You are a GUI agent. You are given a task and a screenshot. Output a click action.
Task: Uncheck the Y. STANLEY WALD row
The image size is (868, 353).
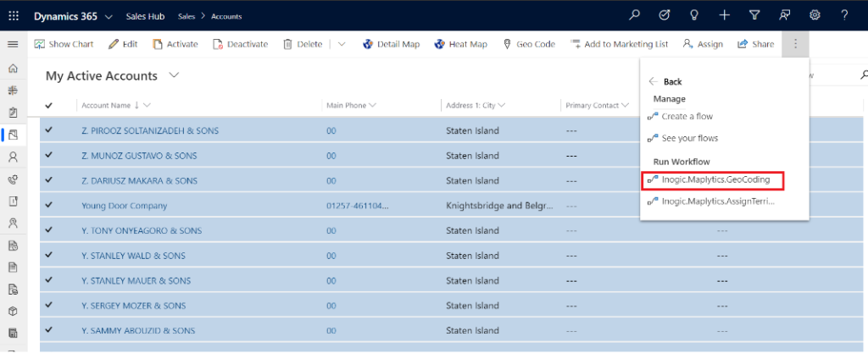click(x=48, y=255)
